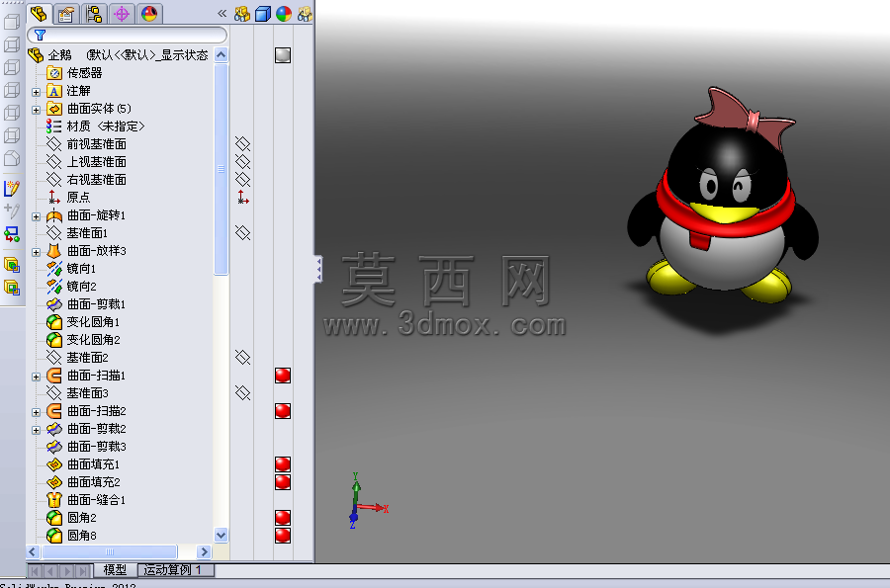Toggle visibility of 上视基准面 in display pane
Screen dimensions: 890x588
pos(243,162)
